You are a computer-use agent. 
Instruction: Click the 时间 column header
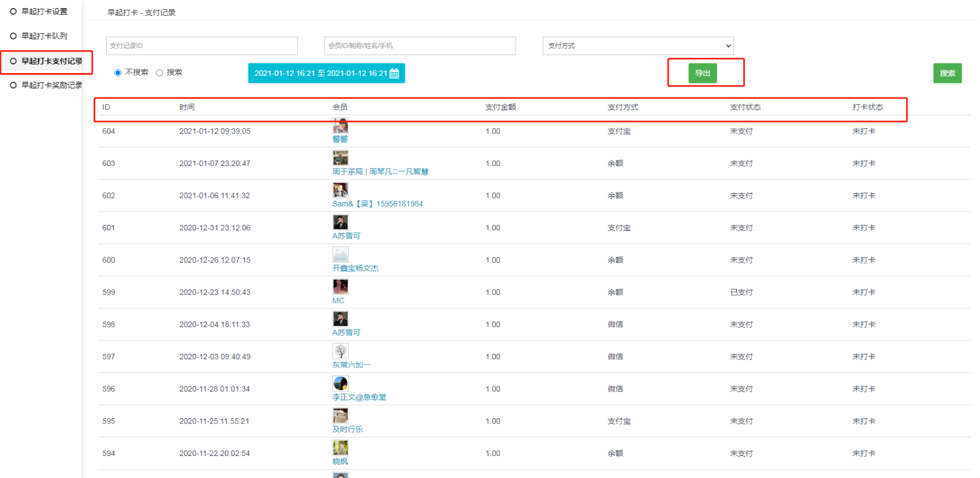click(x=187, y=107)
